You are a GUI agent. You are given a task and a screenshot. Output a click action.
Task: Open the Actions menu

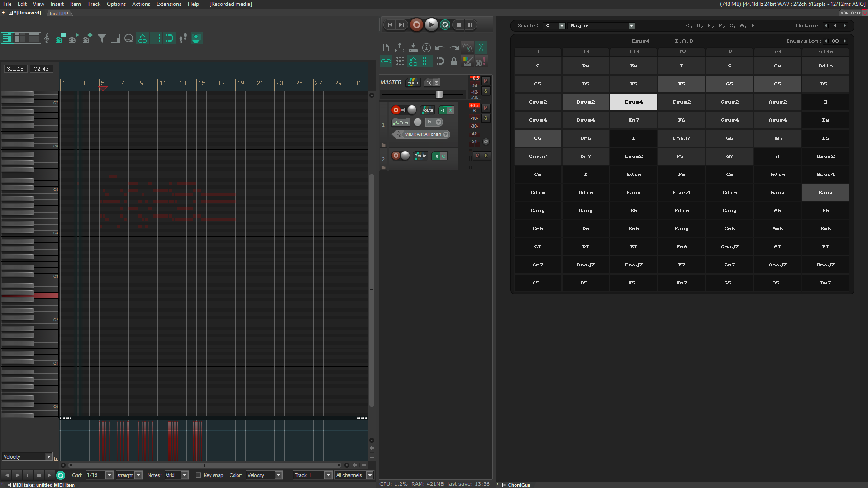(141, 4)
